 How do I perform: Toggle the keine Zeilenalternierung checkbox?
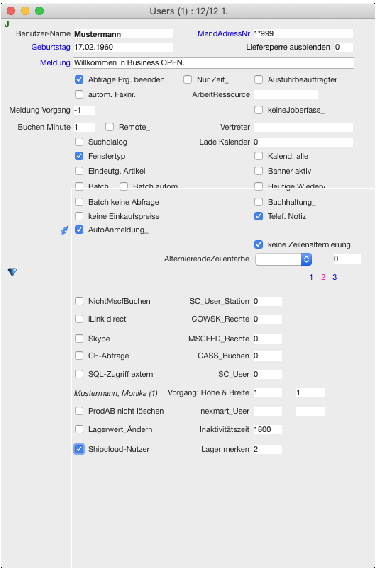pos(258,244)
